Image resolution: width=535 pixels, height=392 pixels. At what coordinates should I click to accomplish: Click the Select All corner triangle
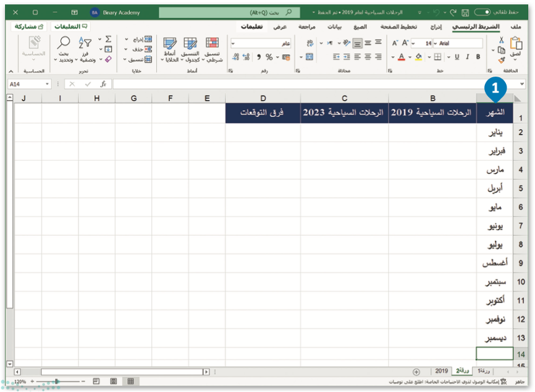tap(518, 99)
